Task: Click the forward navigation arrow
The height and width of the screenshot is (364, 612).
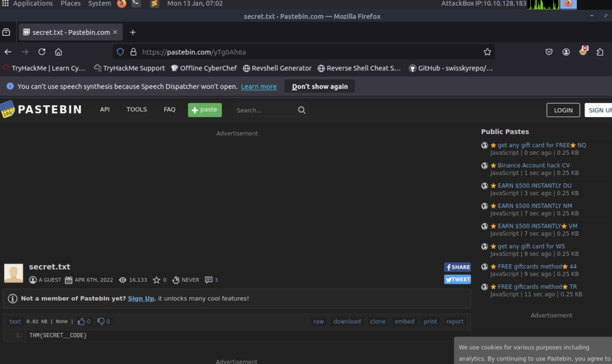Action: pos(25,52)
